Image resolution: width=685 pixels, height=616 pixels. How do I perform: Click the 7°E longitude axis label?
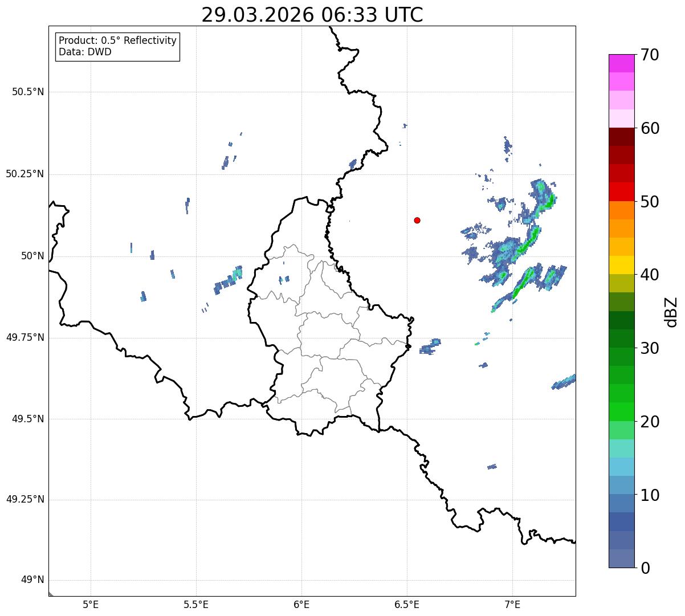(x=512, y=605)
